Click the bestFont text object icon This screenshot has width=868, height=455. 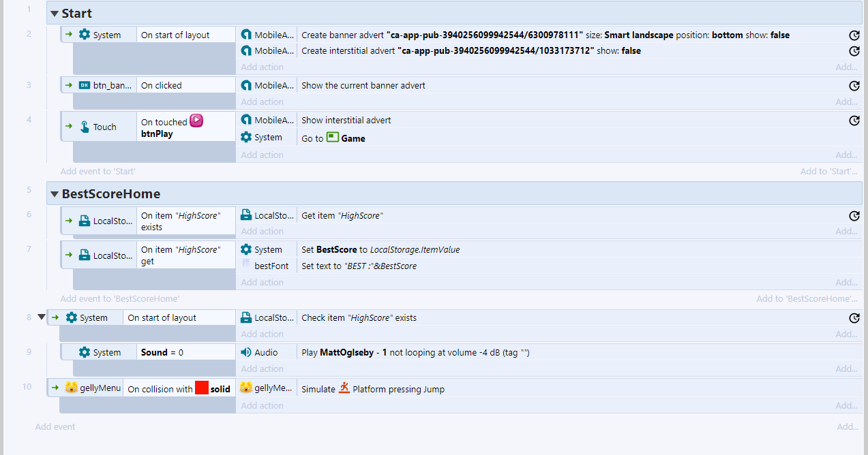click(x=246, y=265)
